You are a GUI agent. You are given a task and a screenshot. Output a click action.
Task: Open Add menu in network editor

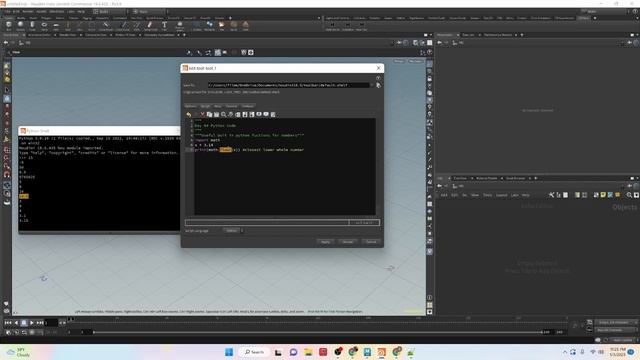pyautogui.click(x=444, y=195)
